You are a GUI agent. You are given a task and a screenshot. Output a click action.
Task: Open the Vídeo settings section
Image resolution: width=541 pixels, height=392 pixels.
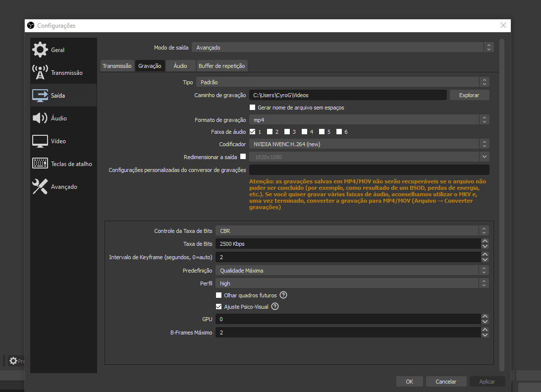pos(63,141)
